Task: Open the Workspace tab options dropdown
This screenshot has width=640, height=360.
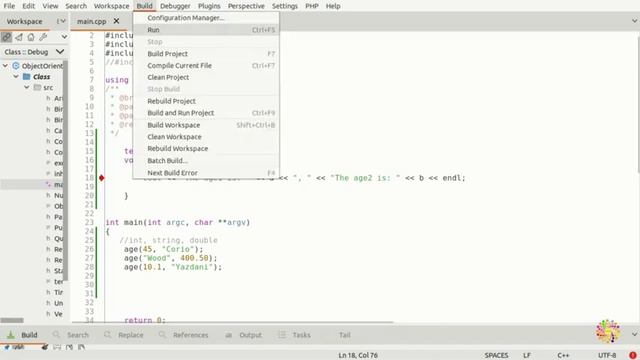Action: coord(61,21)
